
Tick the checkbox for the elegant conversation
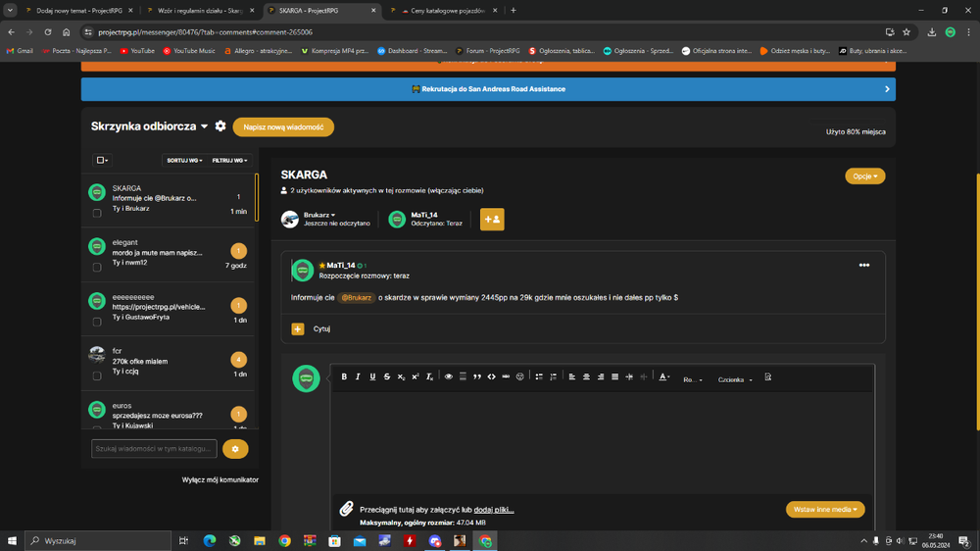[97, 267]
